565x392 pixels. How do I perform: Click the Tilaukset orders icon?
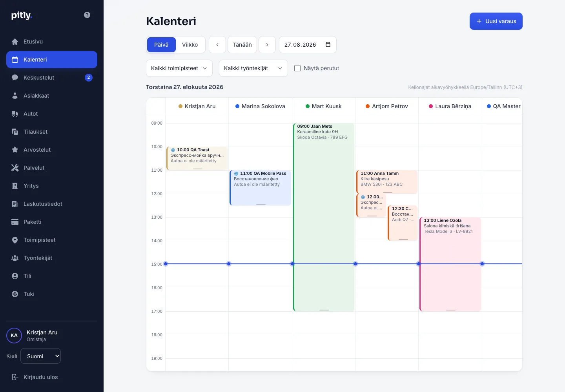click(x=15, y=132)
